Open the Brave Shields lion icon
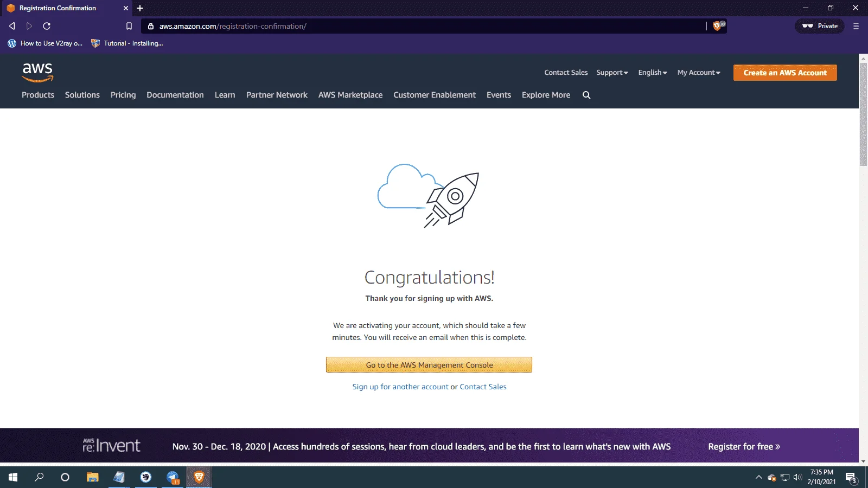868x488 pixels. [x=718, y=25]
